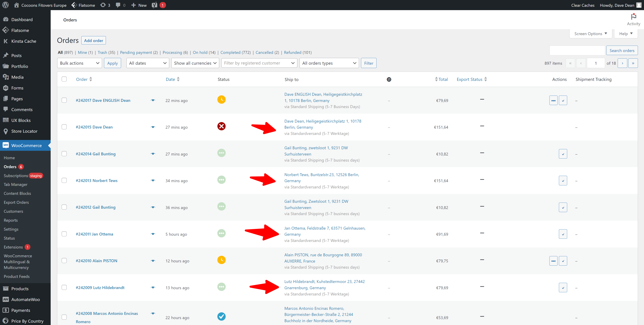Open comments bubble in admin bar
This screenshot has width=644, height=325.
point(121,5)
